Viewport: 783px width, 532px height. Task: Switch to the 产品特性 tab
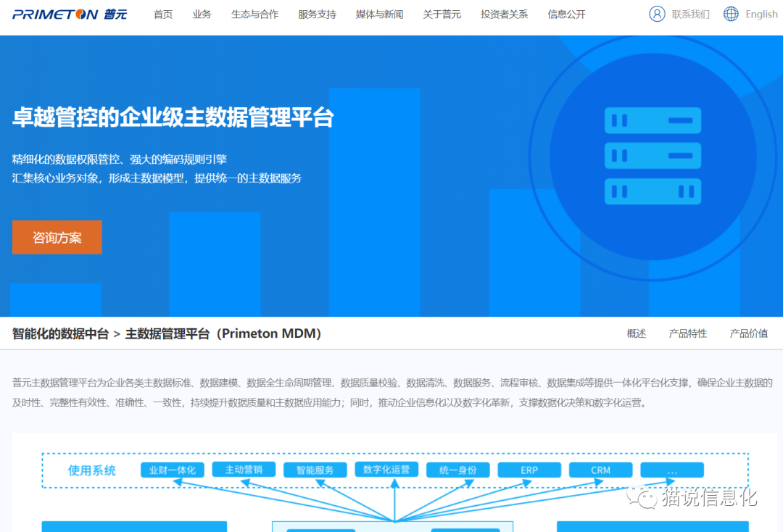[x=687, y=333]
